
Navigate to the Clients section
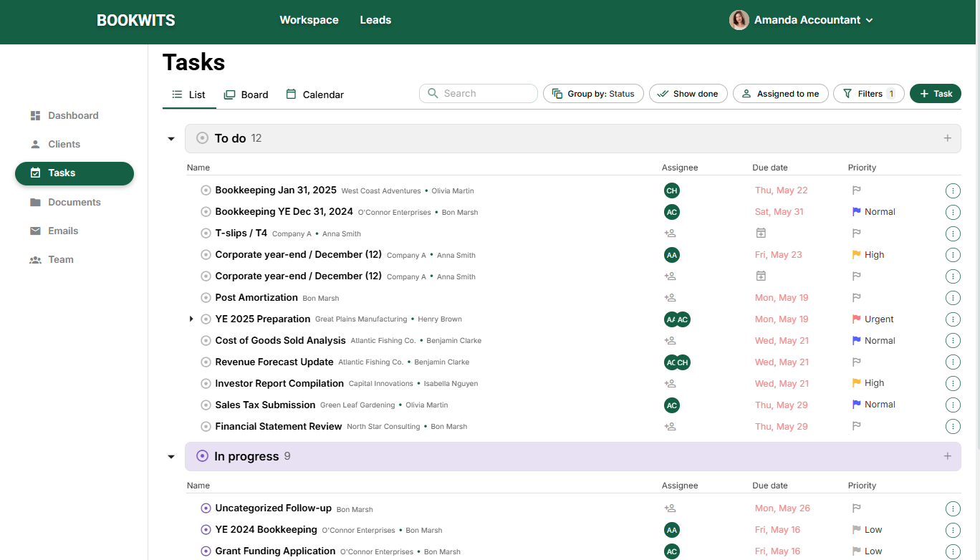point(64,144)
